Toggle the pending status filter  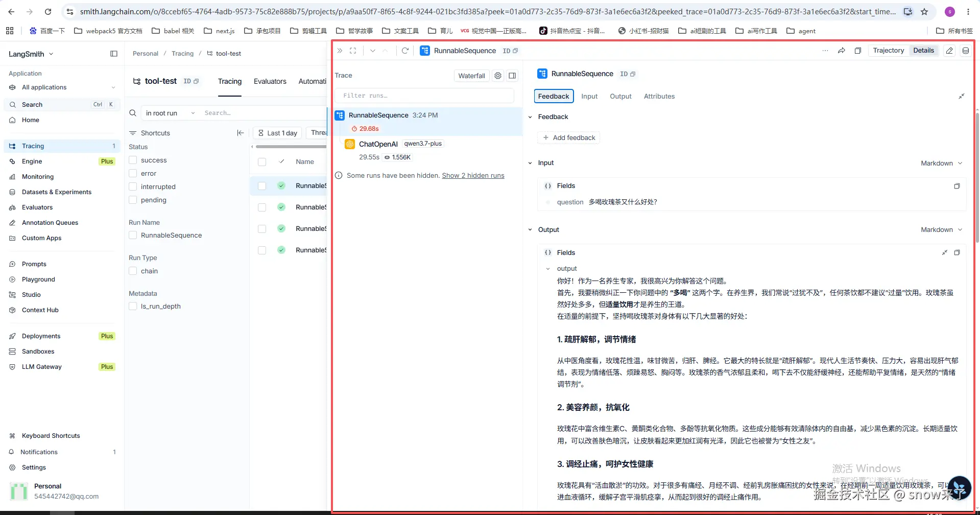(x=133, y=200)
